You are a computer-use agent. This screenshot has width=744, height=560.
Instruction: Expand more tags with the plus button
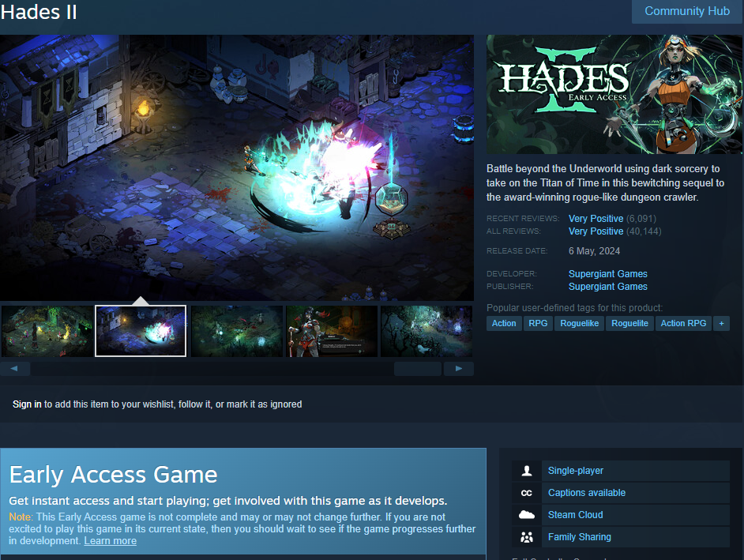[721, 323]
